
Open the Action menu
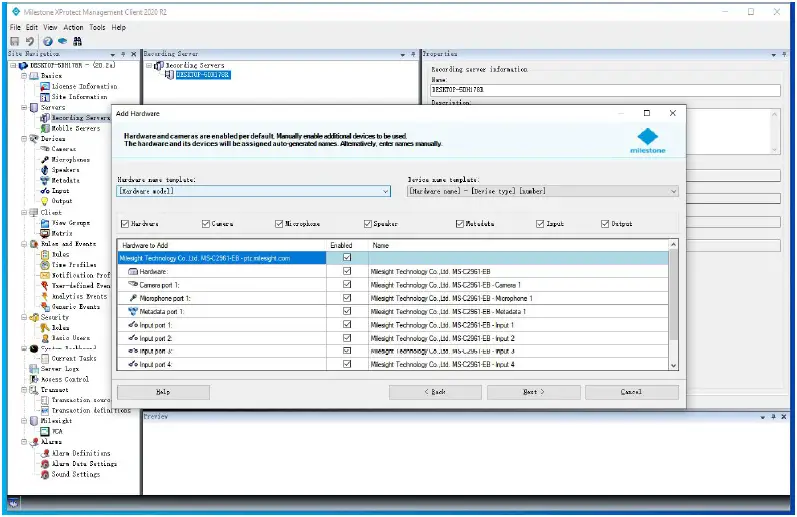tap(73, 27)
